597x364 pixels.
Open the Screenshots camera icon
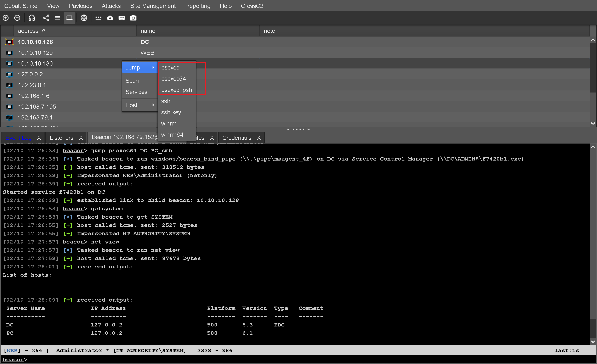tap(133, 18)
